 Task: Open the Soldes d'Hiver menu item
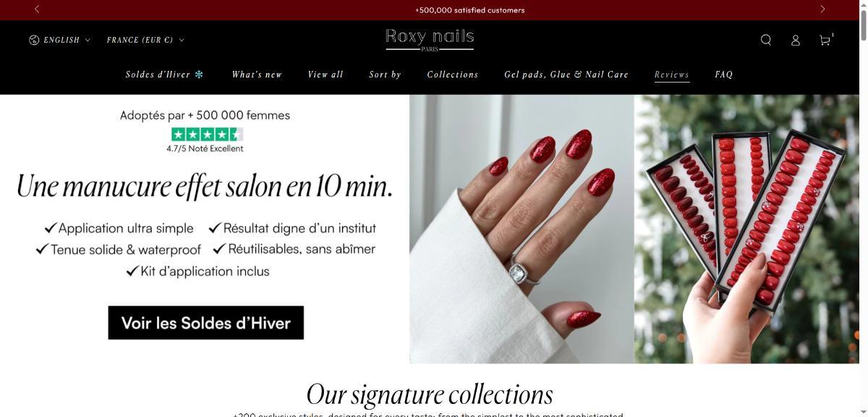click(x=164, y=75)
